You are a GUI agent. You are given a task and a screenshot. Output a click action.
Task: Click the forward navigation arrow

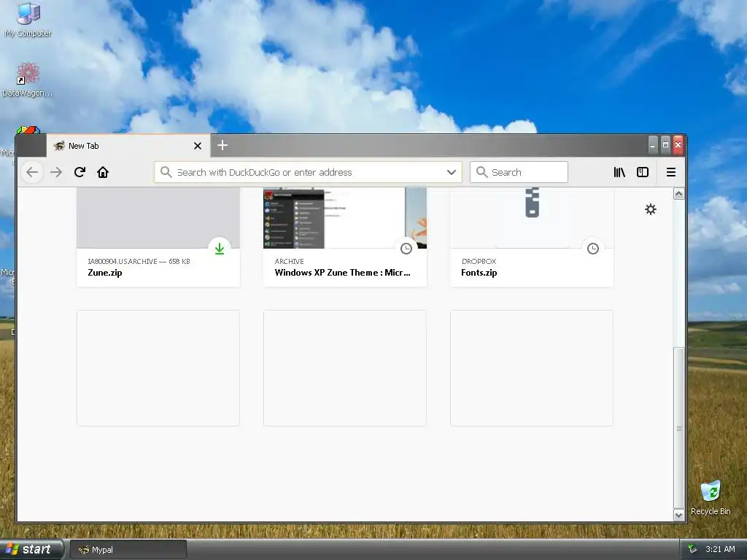(56, 172)
